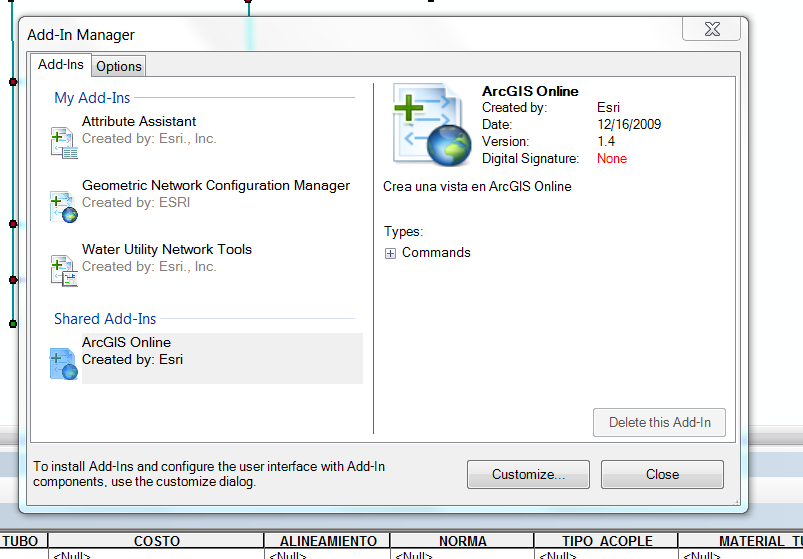803x559 pixels.
Task: Expand the Commands types node
Action: pos(390,253)
